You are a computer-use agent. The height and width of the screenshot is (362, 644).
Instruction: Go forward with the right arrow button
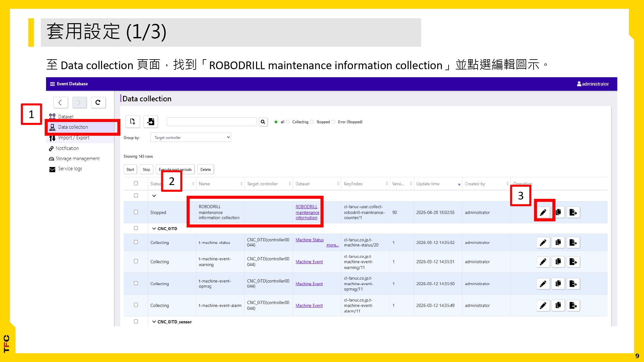point(80,102)
